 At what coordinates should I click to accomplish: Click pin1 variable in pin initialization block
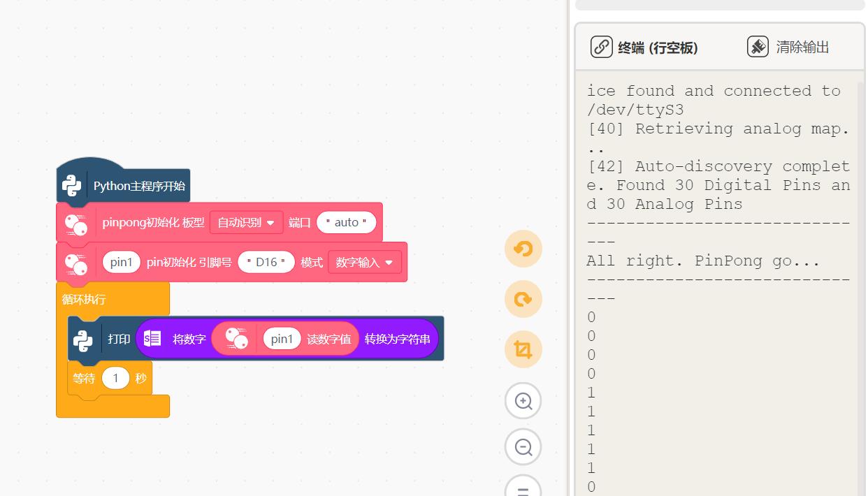point(122,262)
